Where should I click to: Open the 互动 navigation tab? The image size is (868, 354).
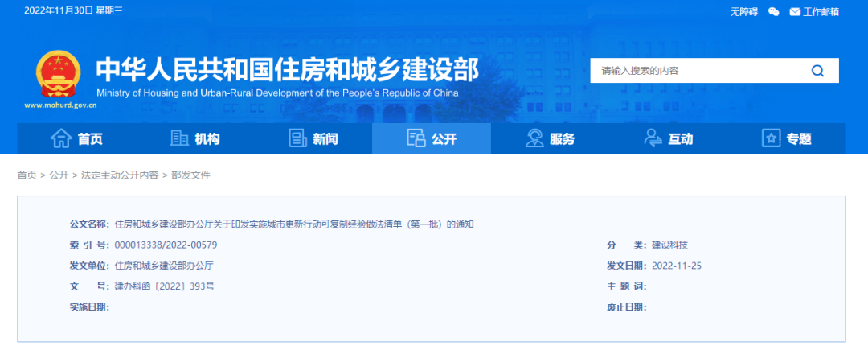pos(668,138)
